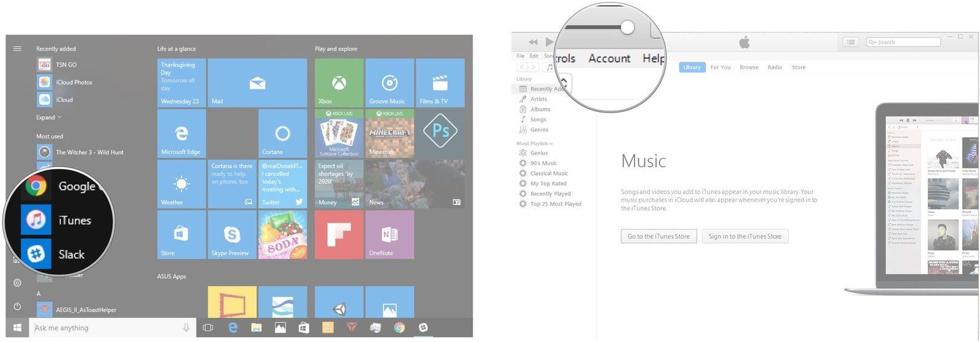The height and width of the screenshot is (342, 980).
Task: Open Microsoft Edge tile in Start menu
Action: 181,133
